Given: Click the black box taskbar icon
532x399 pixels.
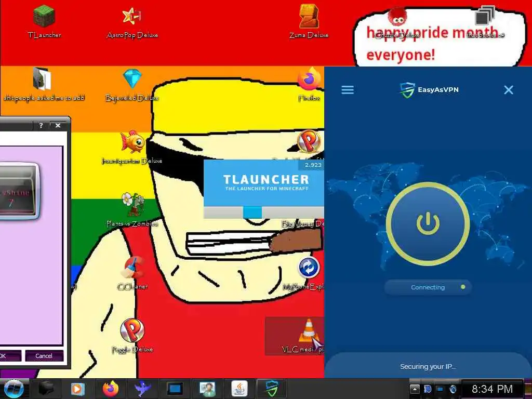Looking at the screenshot, I should (x=46, y=389).
